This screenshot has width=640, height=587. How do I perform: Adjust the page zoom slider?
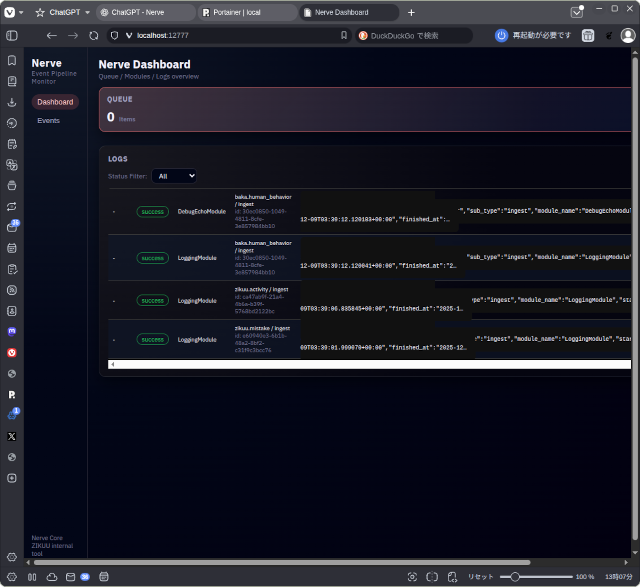tap(515, 577)
